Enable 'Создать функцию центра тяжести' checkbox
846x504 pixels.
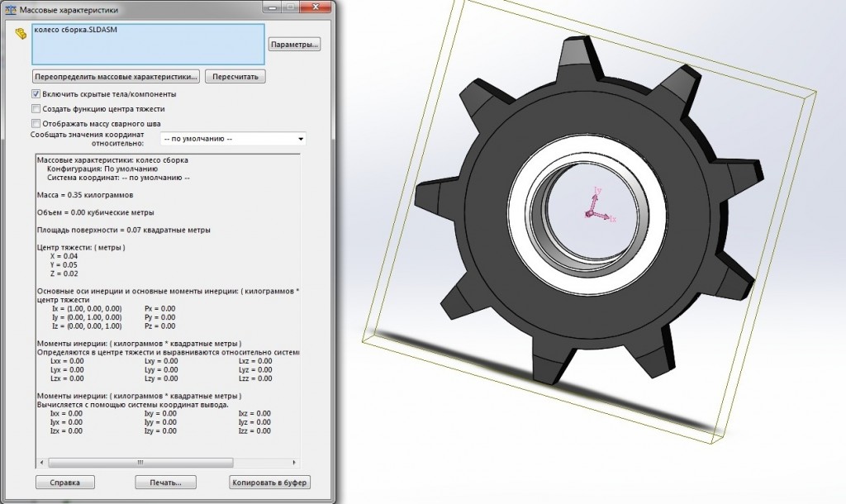[36, 108]
